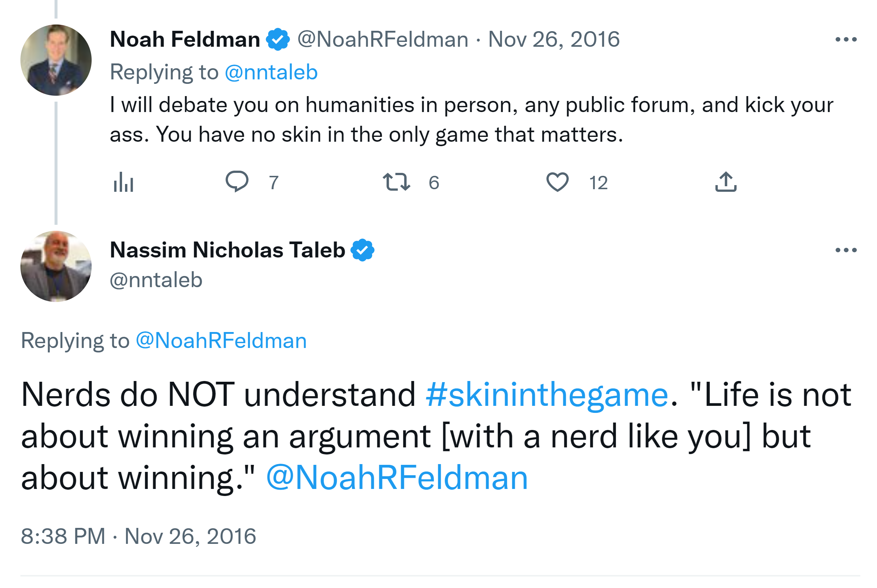877x588 pixels.
Task: Open the Noah Feldman display name
Action: point(185,39)
